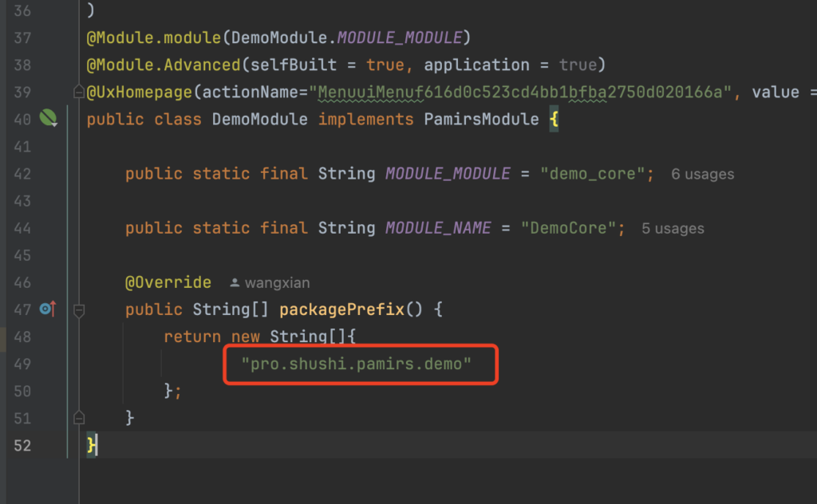Click line number 42 in the gutter
This screenshot has height=504, width=817.
point(22,174)
